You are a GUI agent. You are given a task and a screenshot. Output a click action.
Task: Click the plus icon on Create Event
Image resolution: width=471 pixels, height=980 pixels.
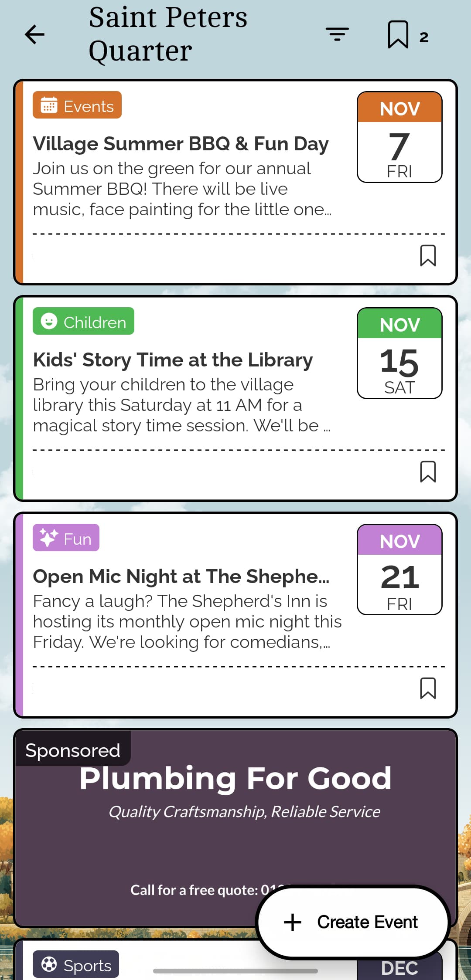click(x=293, y=922)
